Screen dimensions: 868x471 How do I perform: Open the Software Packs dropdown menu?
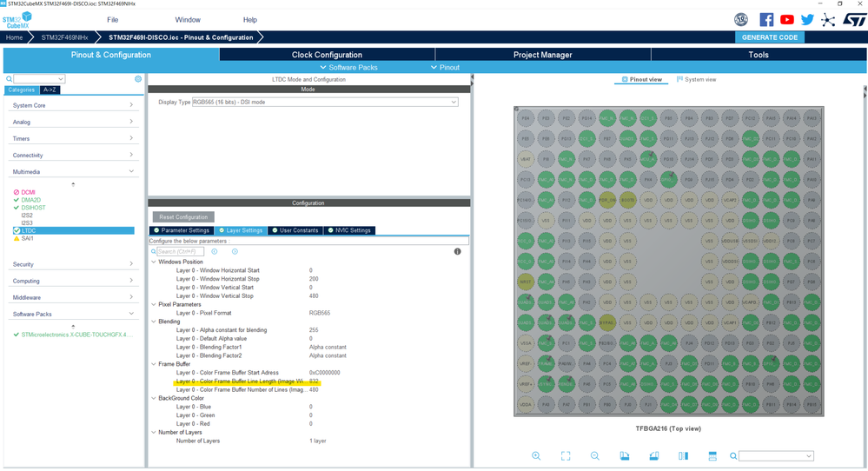[x=348, y=68]
